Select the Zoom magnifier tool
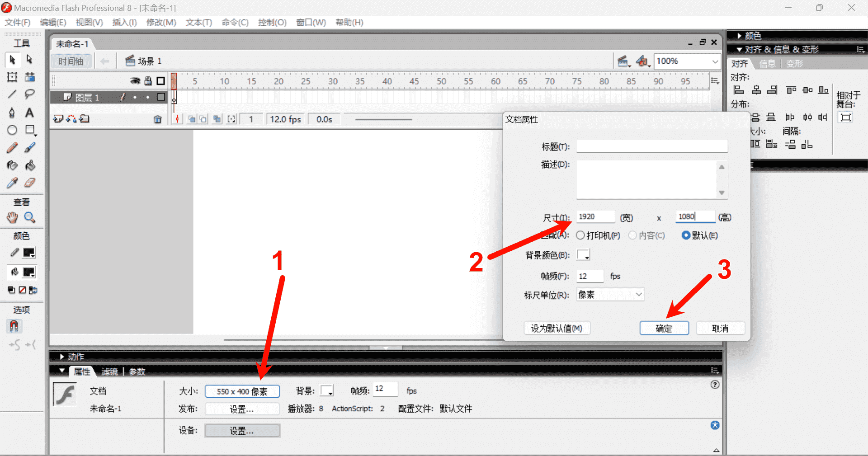The height and width of the screenshot is (456, 868). (x=30, y=217)
